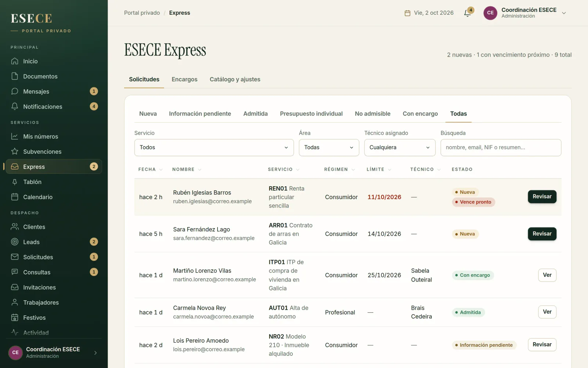Expand the sidebar footer user chevron
This screenshot has height=368, width=588.
(96, 353)
